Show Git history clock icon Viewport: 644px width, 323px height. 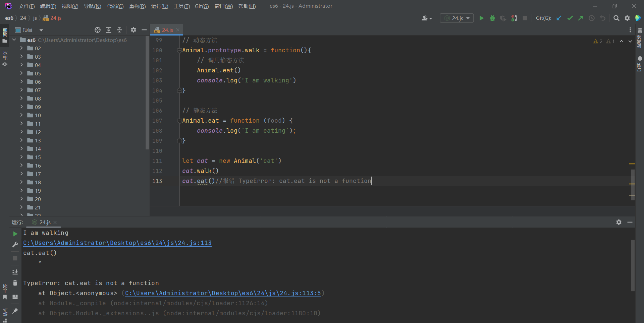point(592,18)
